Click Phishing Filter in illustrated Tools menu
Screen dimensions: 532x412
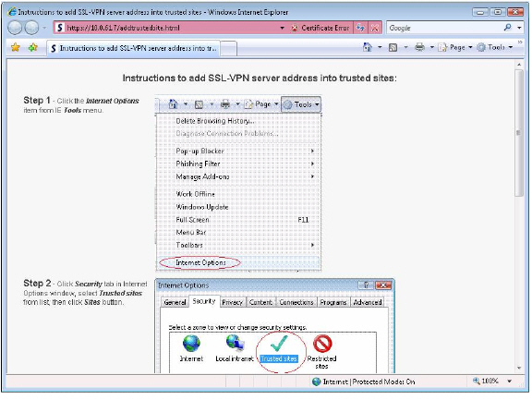click(198, 164)
